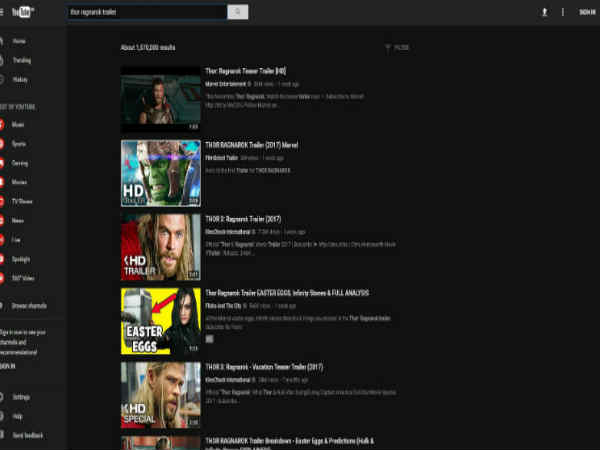Screen dimensions: 600x450
Task: Open the HD SPECIAL Vacation Teaser thumbnail
Action: [161, 395]
